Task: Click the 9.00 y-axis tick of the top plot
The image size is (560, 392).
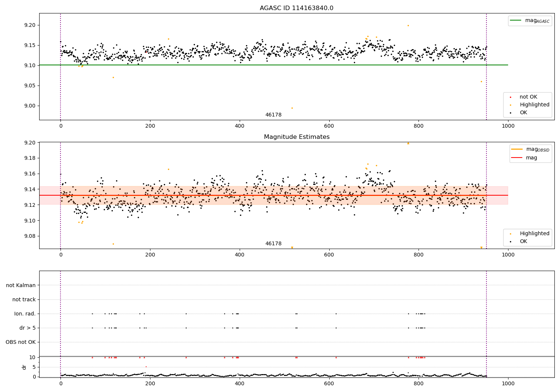Action: coord(30,106)
